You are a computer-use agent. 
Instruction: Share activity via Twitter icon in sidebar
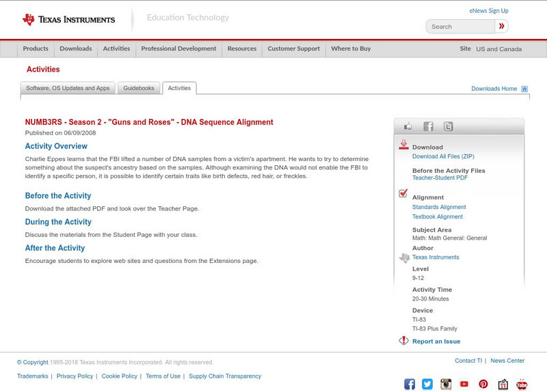448,126
